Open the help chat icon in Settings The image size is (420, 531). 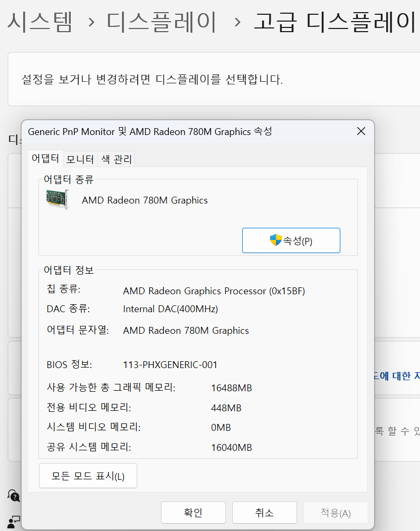[x=14, y=496]
